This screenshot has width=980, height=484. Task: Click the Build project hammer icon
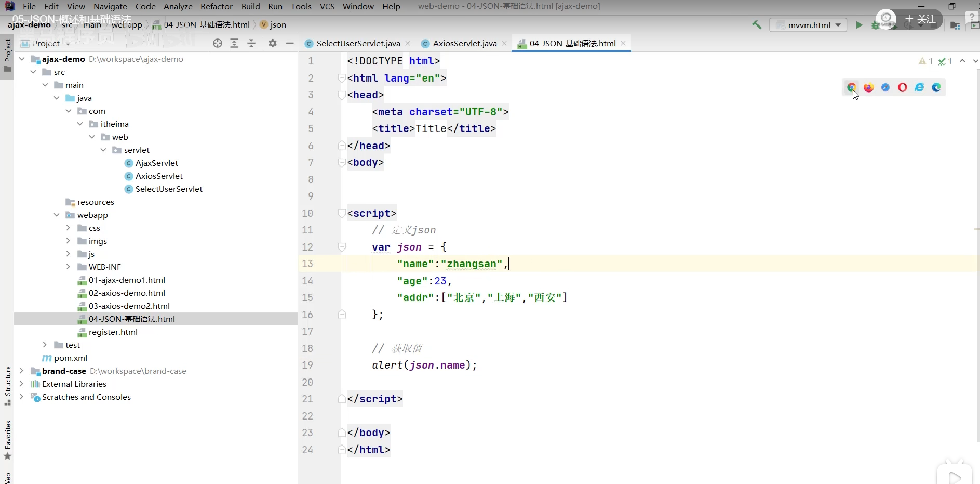click(x=757, y=25)
